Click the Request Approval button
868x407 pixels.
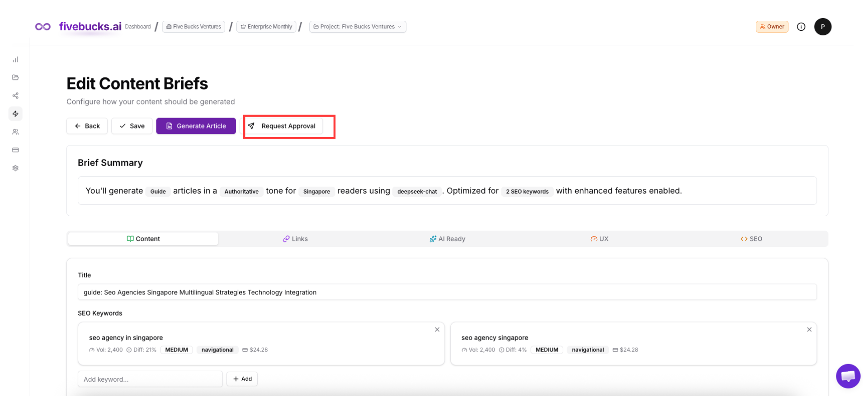(x=288, y=126)
